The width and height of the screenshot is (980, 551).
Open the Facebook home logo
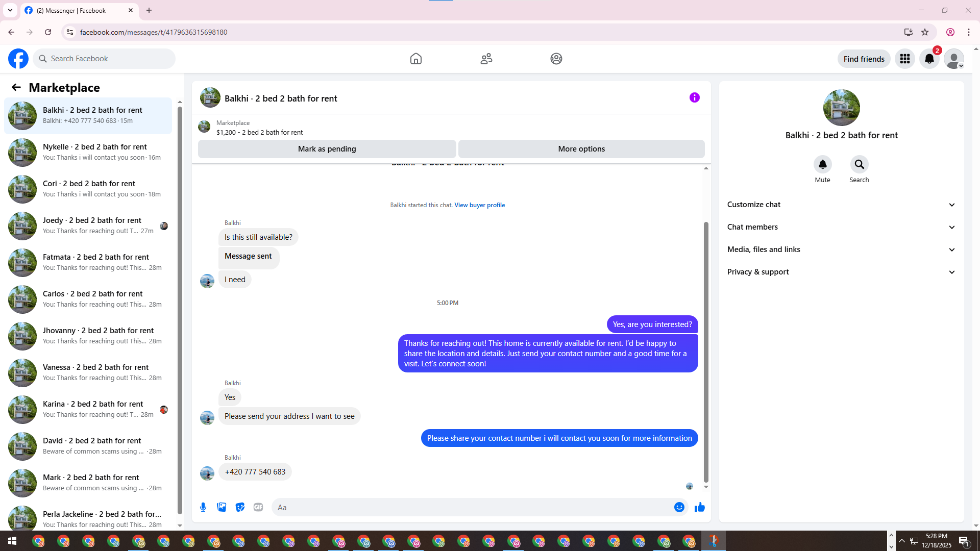point(18,59)
